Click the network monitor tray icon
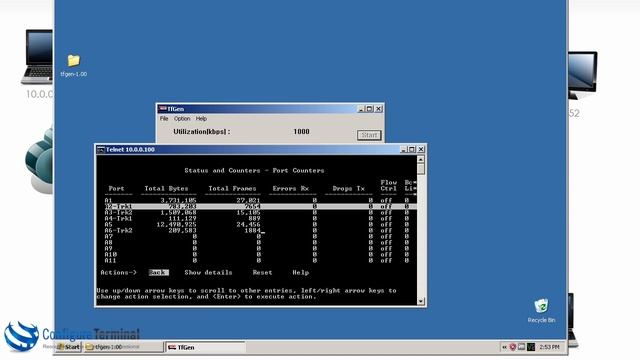 coord(521,347)
